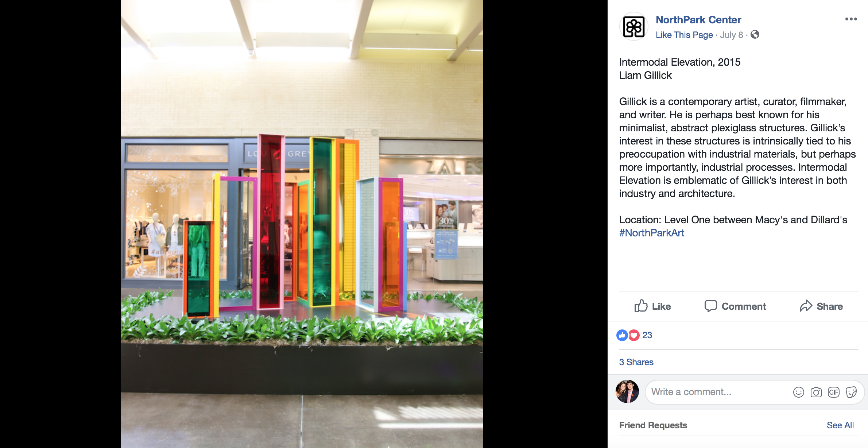Click the red heart reaction icon

coord(634,335)
